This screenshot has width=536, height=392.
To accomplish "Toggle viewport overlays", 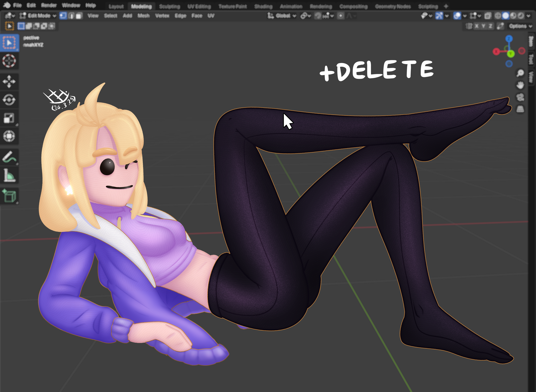I will coord(457,16).
